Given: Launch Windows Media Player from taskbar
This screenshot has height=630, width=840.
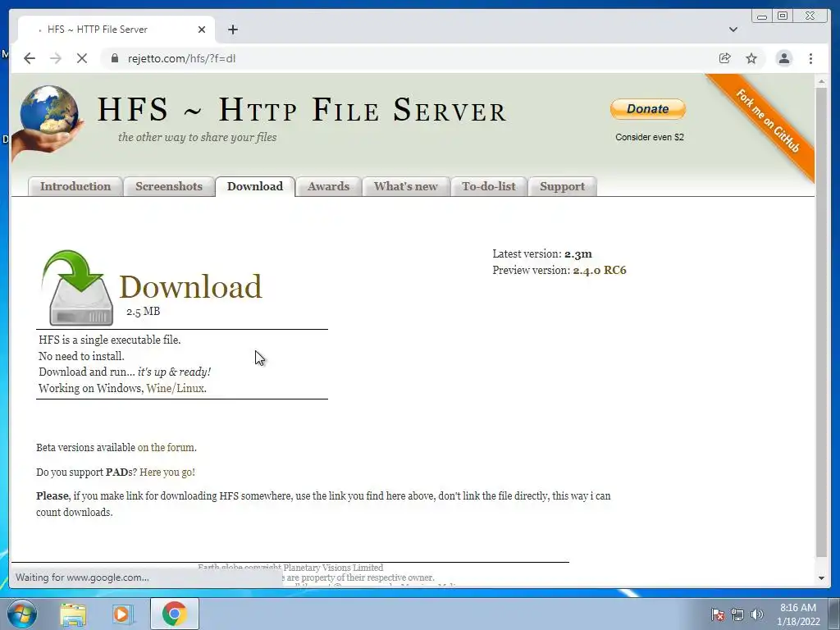Looking at the screenshot, I should [x=122, y=614].
